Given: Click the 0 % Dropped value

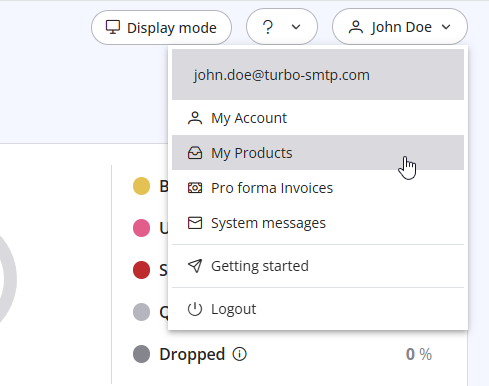Looking at the screenshot, I should click(x=419, y=354).
